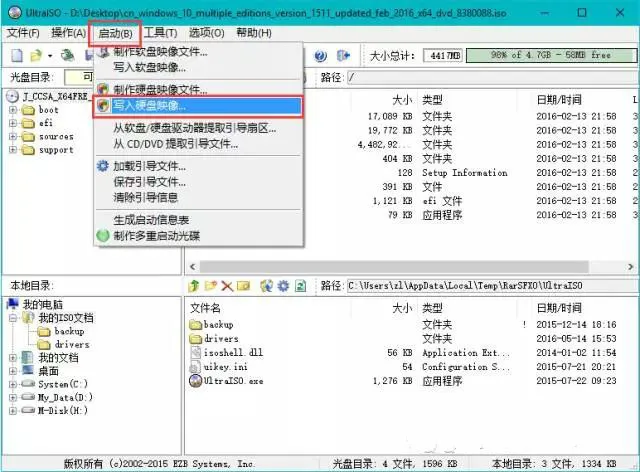Choose 制作硬盘映像文件... menu entry
This screenshot has height=472, width=640.
[x=199, y=89]
